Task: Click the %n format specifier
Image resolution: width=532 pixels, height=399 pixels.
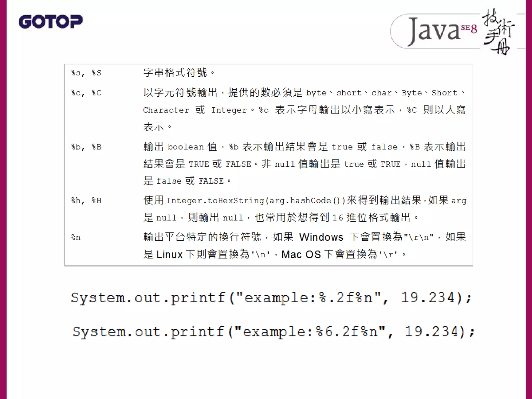Action: [76, 237]
